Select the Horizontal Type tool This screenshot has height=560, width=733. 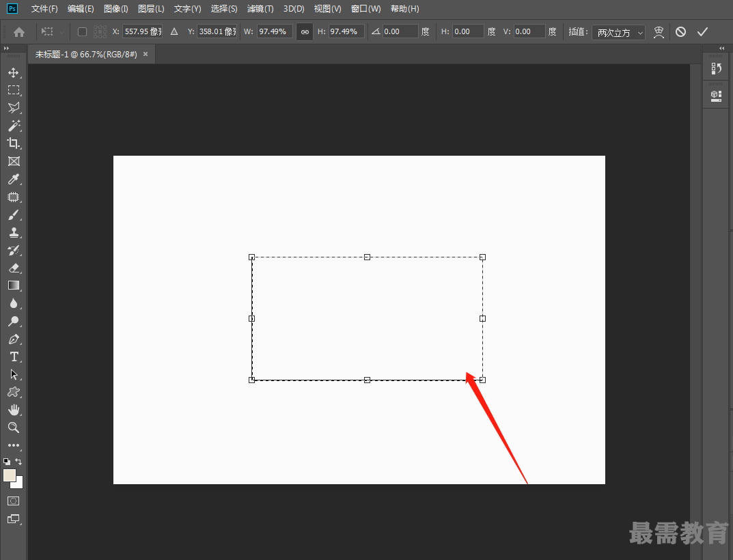tap(14, 356)
